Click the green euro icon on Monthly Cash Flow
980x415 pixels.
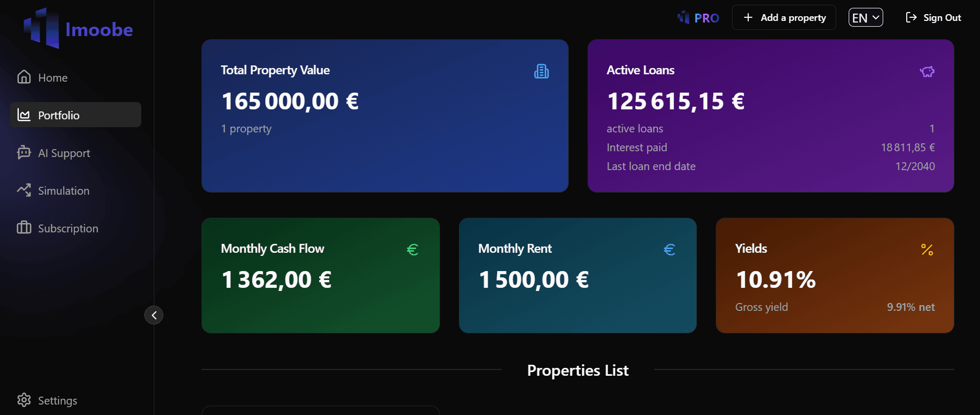click(412, 250)
